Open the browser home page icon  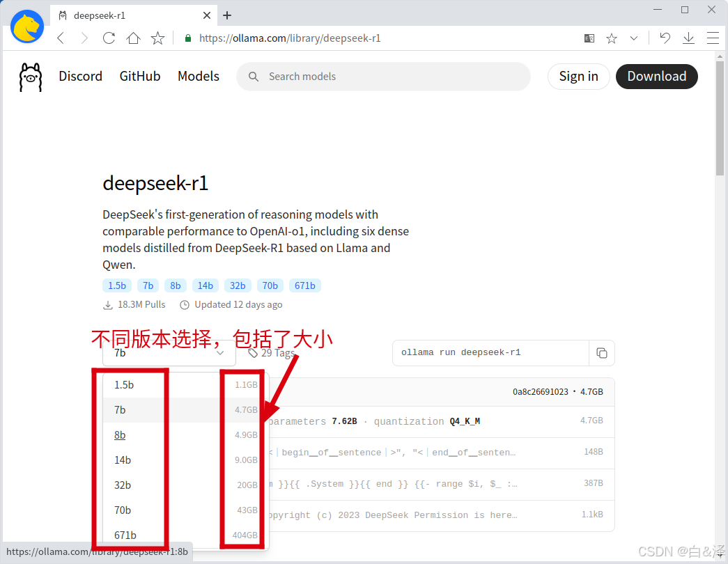(133, 38)
